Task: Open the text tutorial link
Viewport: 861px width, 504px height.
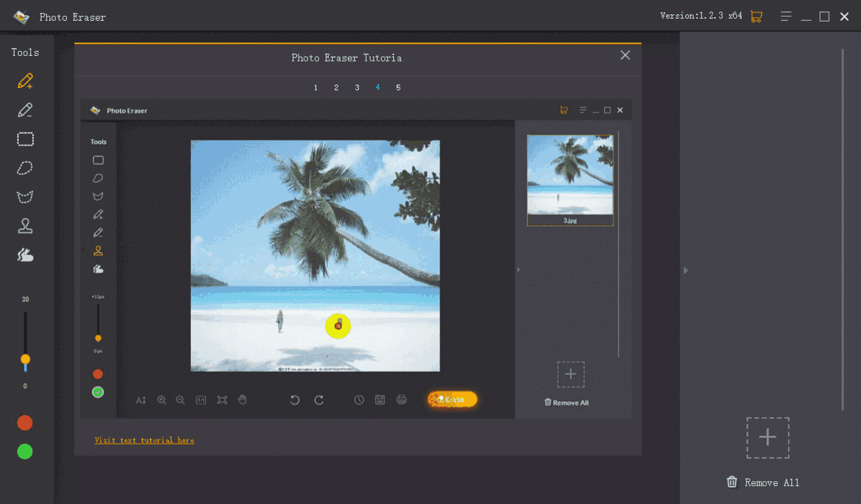Action: click(x=144, y=440)
